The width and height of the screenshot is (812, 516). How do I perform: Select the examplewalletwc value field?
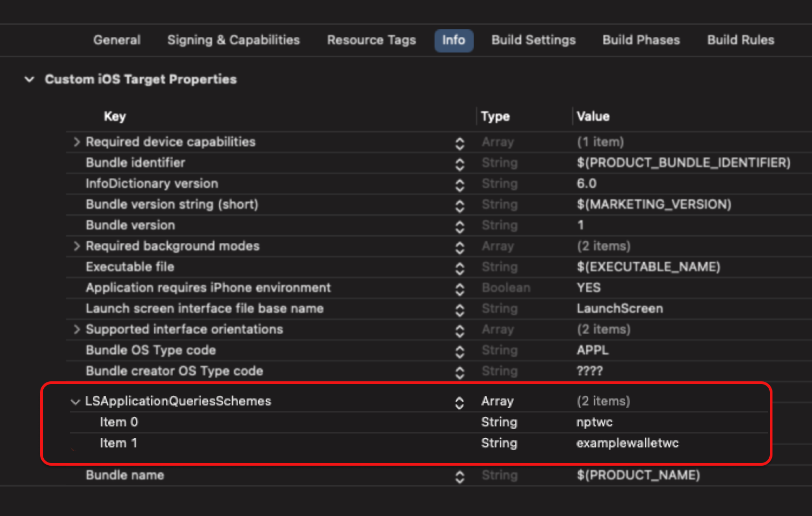pos(627,444)
